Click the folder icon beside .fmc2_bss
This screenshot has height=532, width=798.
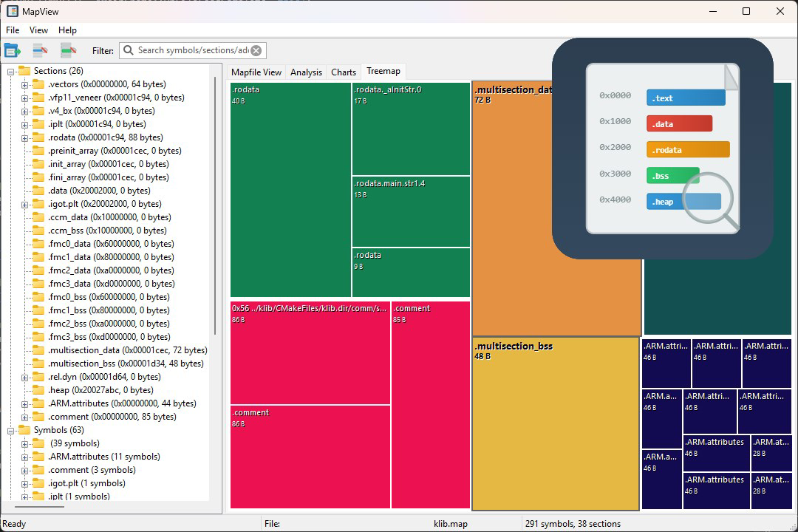point(38,324)
